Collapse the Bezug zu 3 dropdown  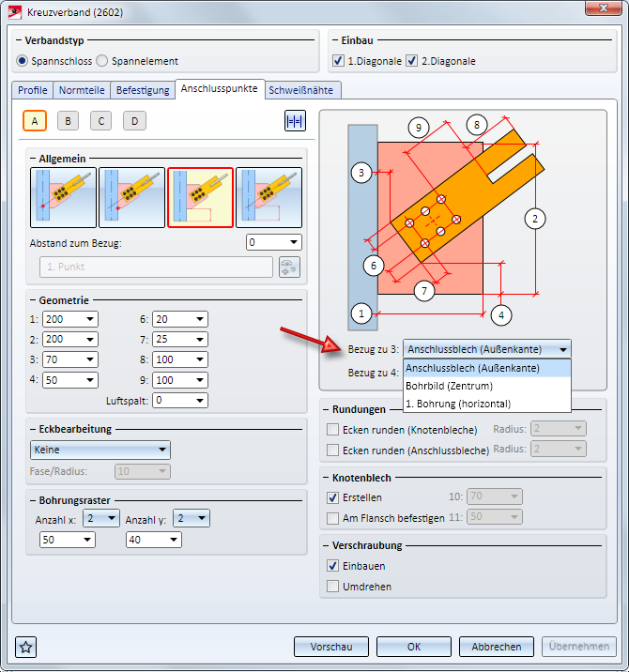click(487, 349)
